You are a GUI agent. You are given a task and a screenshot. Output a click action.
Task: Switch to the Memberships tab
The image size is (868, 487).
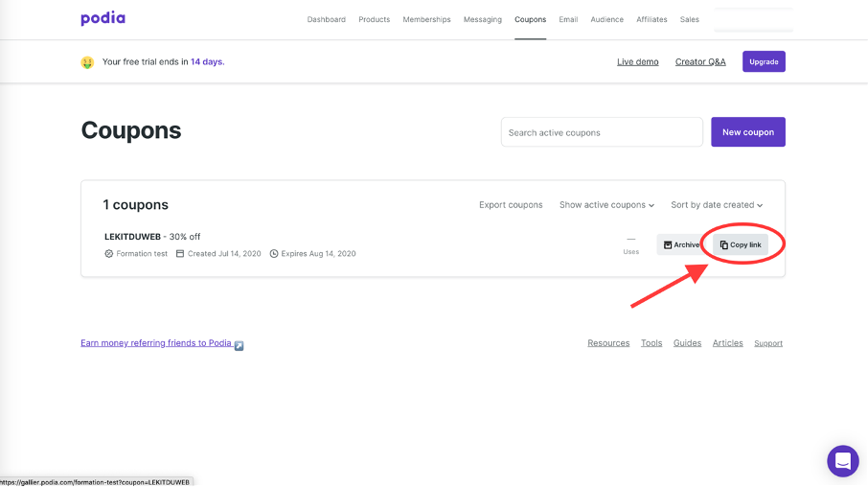(x=426, y=19)
